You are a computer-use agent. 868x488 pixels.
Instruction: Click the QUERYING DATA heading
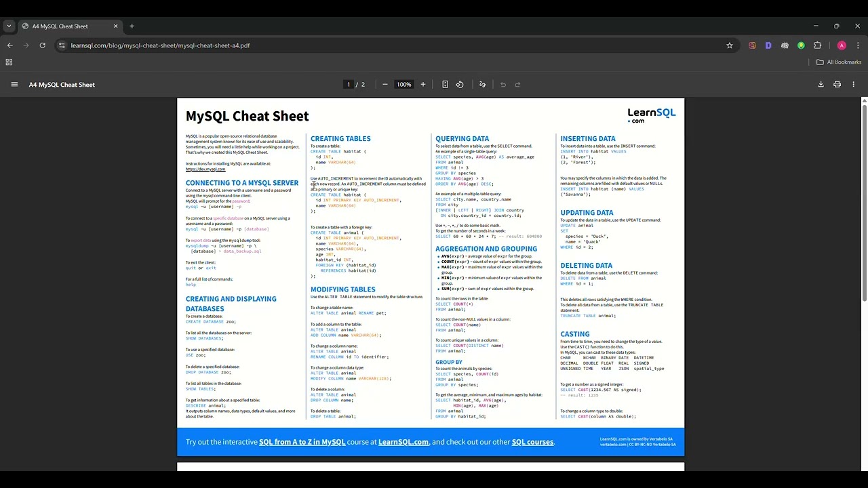tap(462, 139)
